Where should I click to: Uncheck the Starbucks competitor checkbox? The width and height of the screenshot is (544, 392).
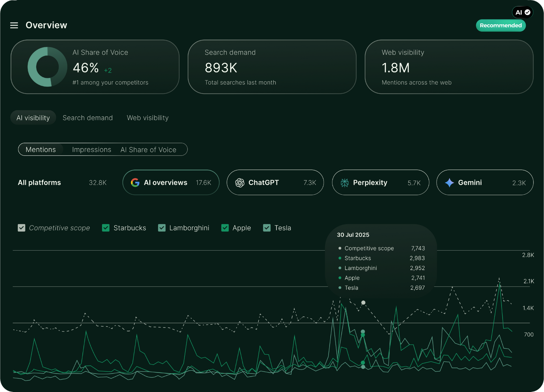(x=106, y=228)
